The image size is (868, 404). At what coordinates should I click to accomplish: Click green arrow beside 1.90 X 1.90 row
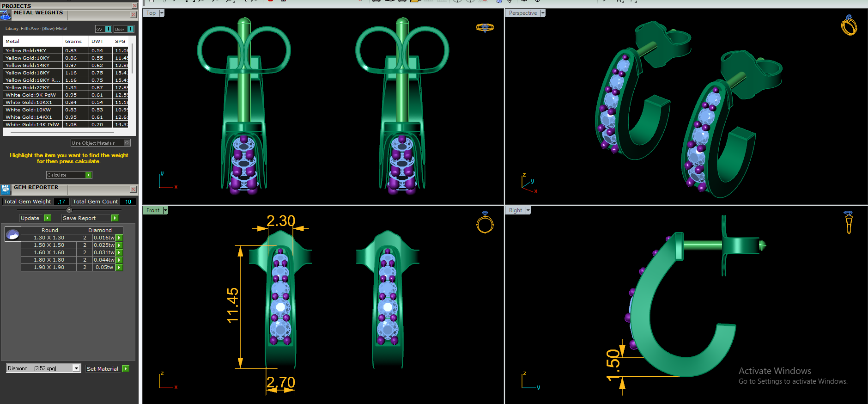coord(119,268)
